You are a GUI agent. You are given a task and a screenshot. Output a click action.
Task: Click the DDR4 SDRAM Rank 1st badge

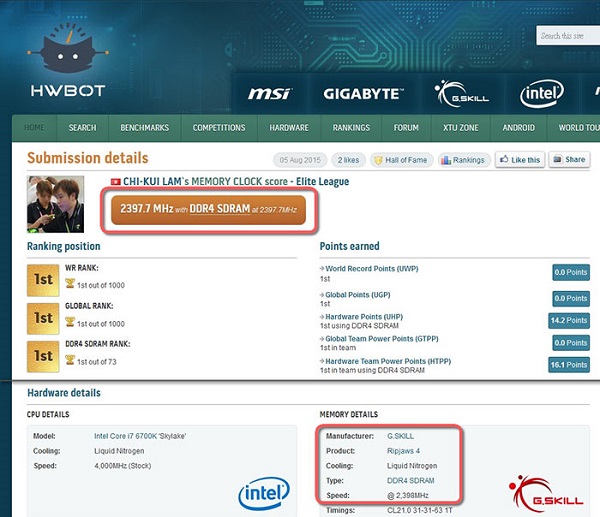click(43, 357)
